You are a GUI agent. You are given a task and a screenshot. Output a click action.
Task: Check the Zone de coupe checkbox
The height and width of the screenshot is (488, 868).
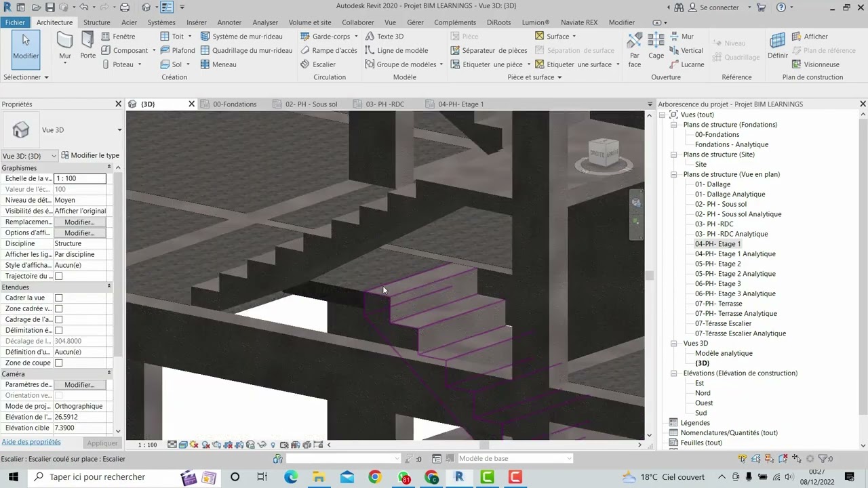tap(58, 363)
